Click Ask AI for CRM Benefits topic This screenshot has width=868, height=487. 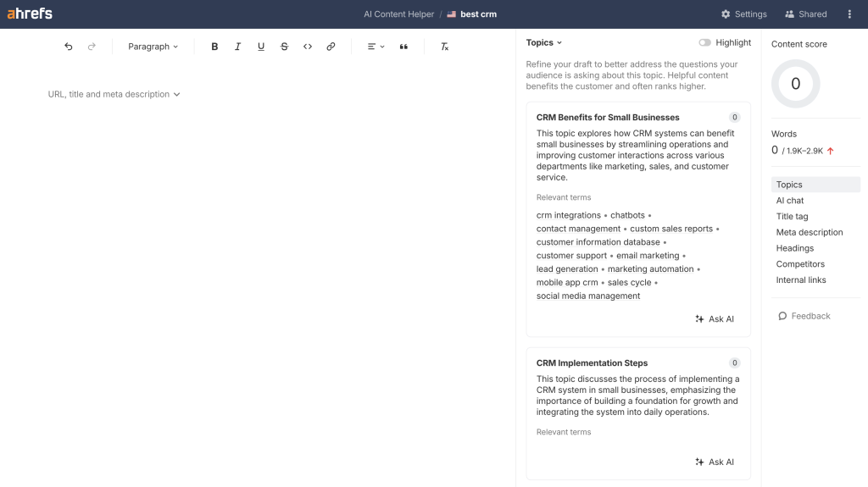pos(715,319)
